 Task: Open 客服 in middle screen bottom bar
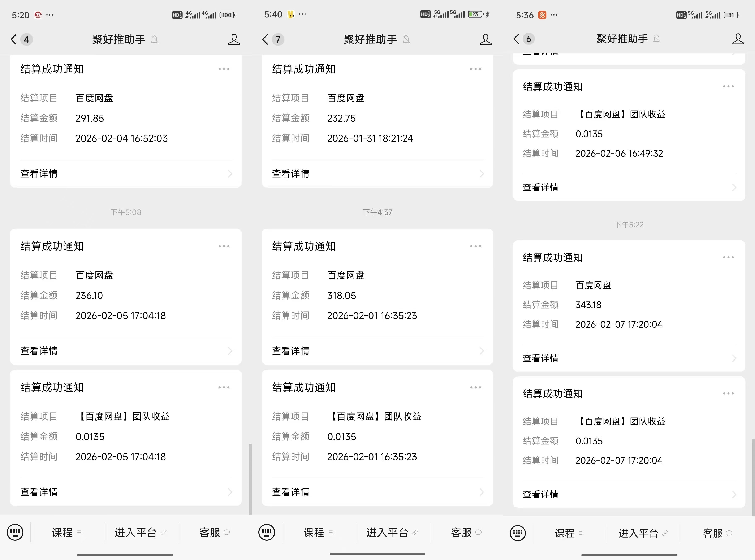point(466,532)
